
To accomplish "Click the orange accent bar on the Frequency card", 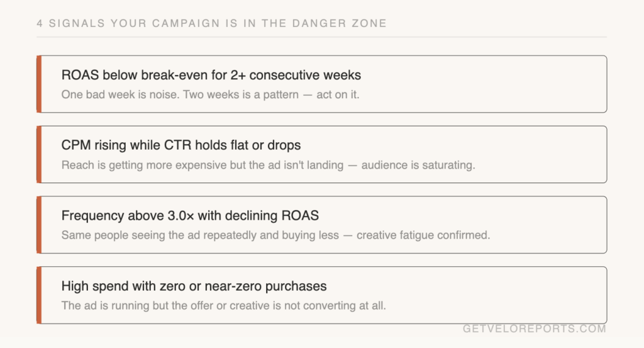I will click(x=39, y=225).
